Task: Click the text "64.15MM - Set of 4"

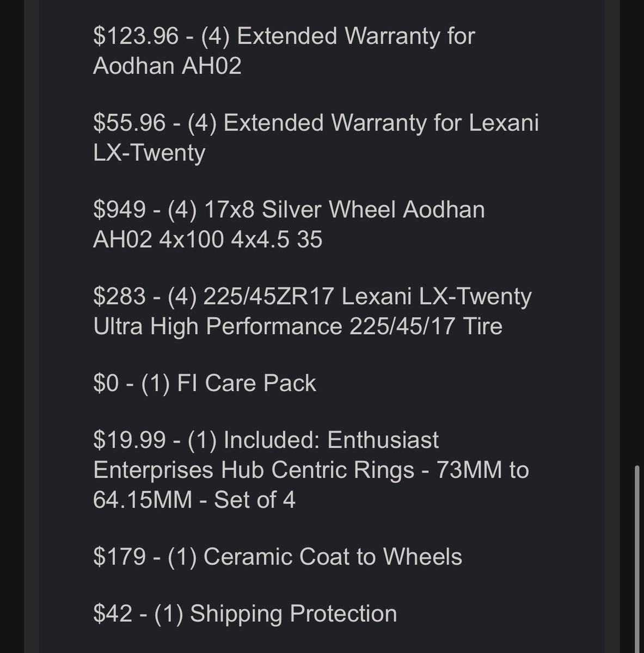Action: (x=194, y=500)
